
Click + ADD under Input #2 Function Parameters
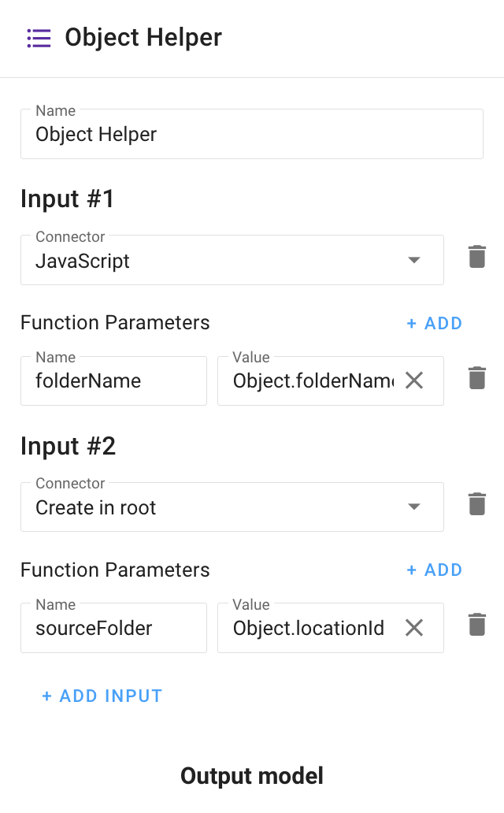click(x=434, y=570)
